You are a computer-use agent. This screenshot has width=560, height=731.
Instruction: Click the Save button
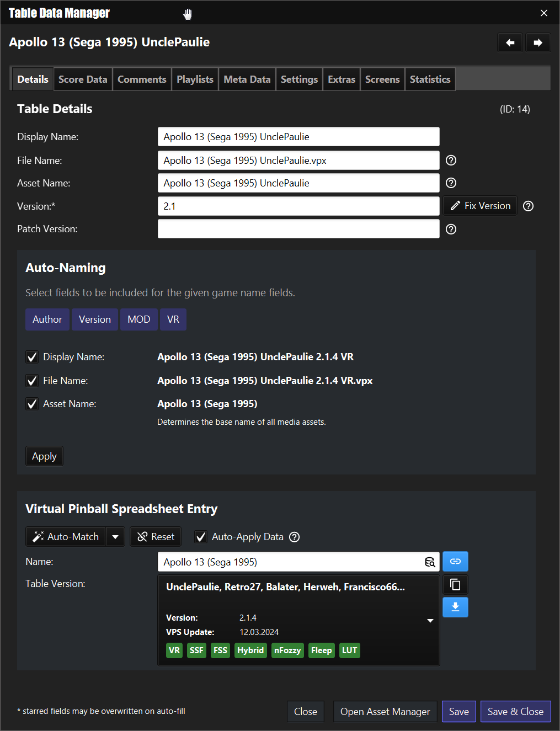click(x=459, y=712)
